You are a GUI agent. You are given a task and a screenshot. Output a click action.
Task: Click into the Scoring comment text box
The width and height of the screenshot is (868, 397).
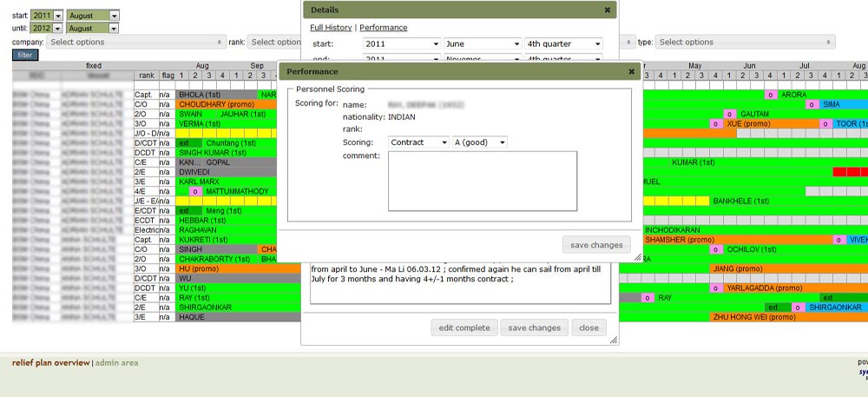tap(482, 181)
